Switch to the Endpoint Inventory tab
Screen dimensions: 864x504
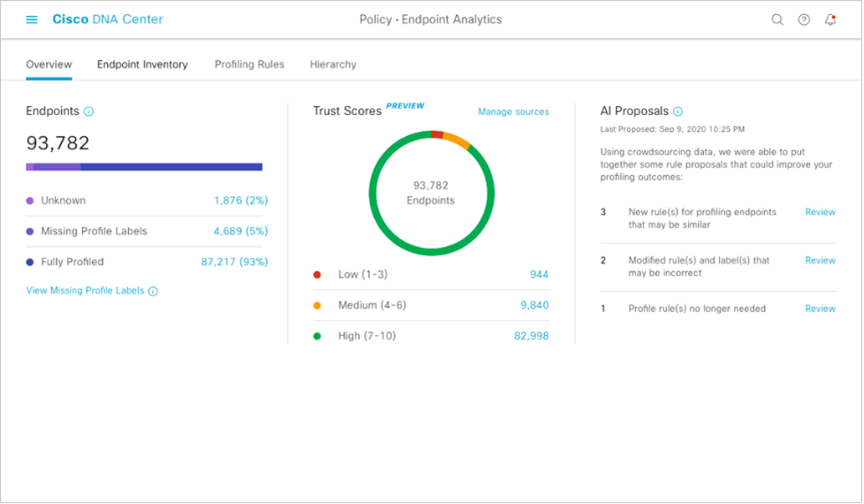(142, 65)
